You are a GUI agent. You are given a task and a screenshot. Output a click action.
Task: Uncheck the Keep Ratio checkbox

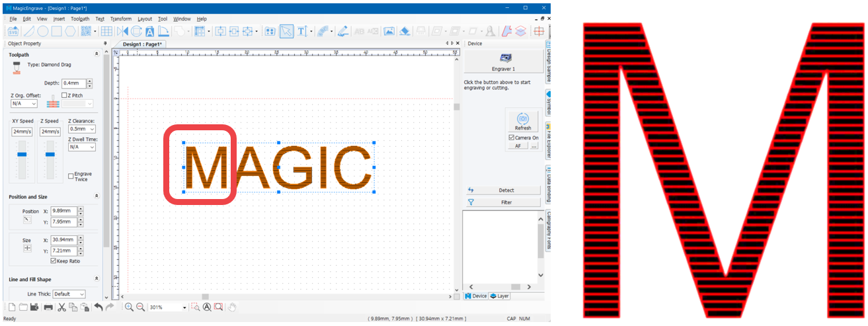click(x=53, y=261)
